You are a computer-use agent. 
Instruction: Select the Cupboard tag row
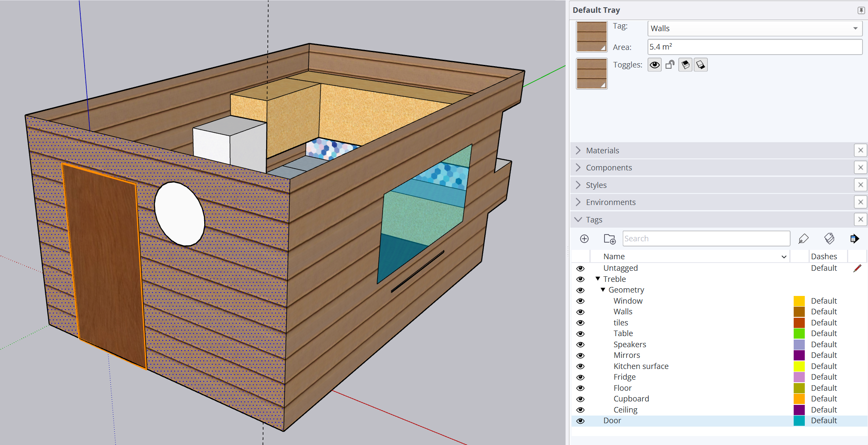click(x=719, y=399)
